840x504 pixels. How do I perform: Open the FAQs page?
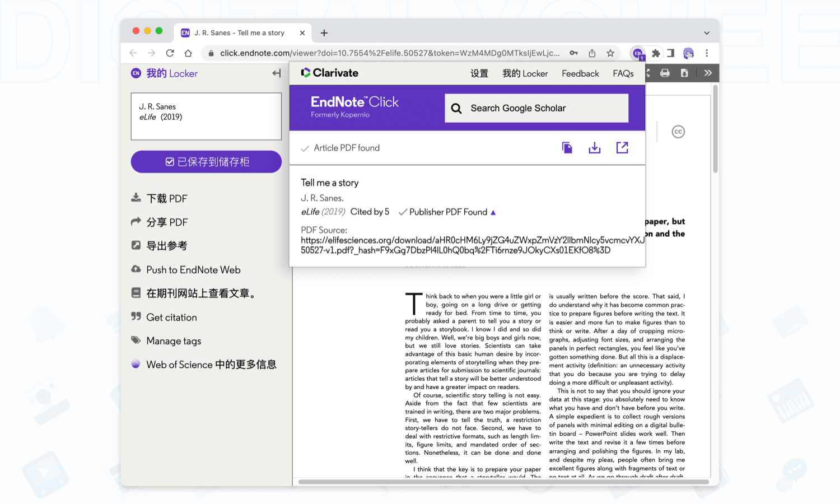click(623, 73)
